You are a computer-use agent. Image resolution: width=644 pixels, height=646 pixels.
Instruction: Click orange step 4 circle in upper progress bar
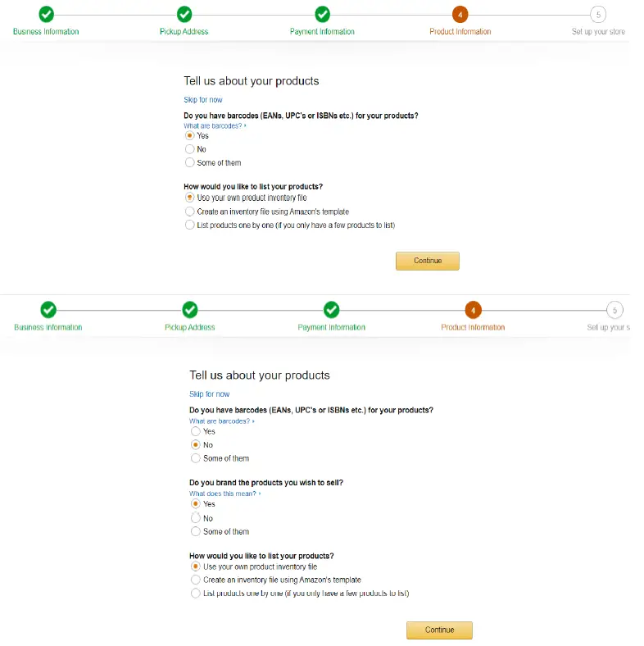tap(460, 14)
